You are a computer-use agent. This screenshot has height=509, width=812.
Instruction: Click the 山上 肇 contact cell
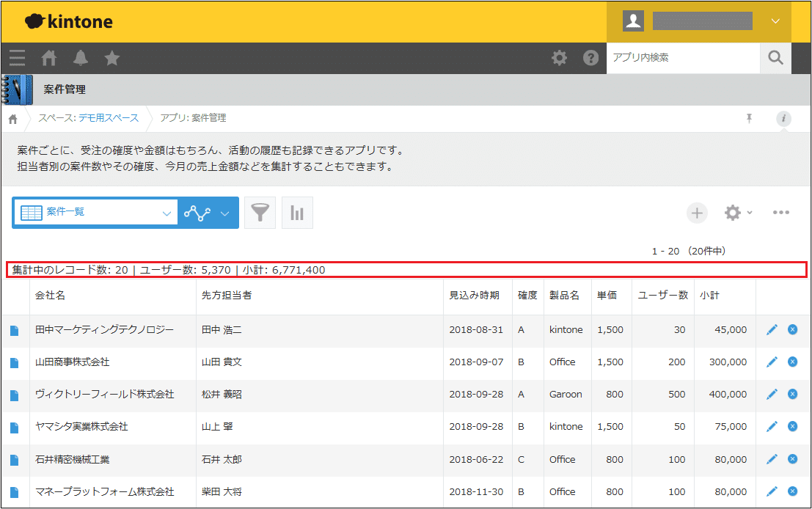217,427
